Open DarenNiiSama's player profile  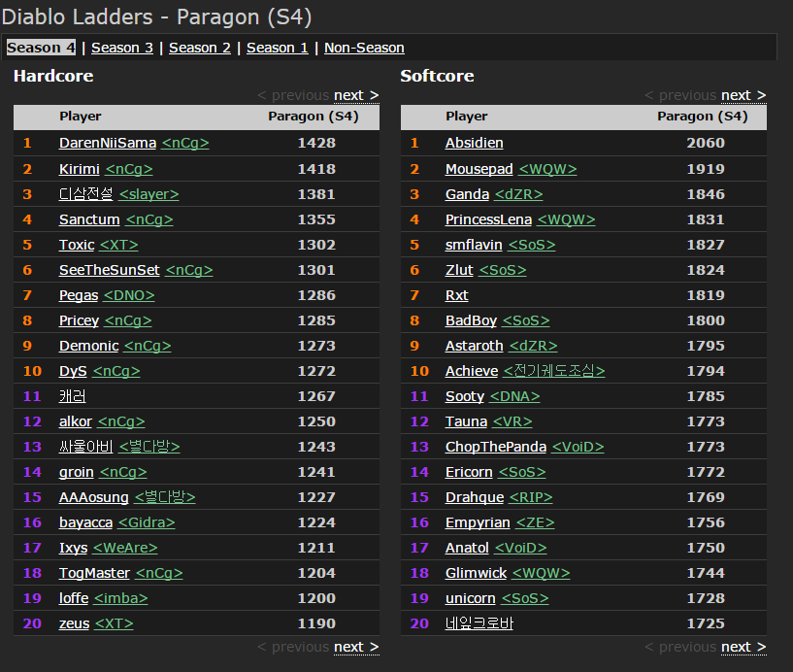(x=108, y=143)
